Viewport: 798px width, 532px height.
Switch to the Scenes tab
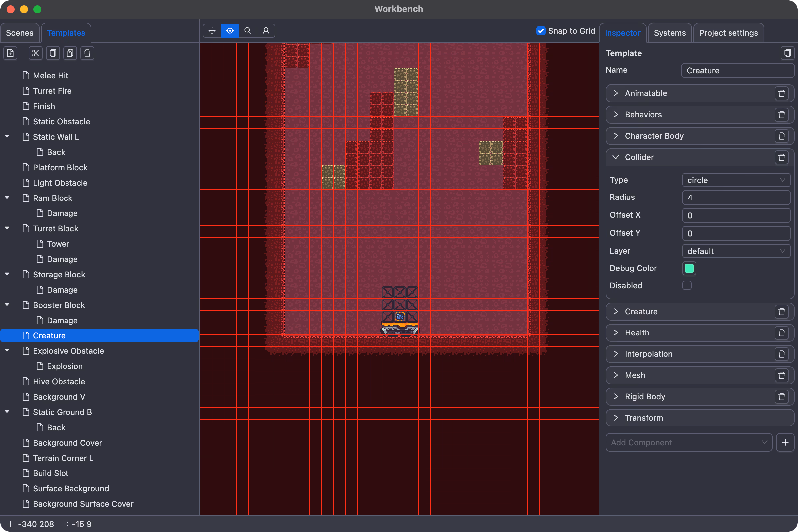(x=20, y=33)
